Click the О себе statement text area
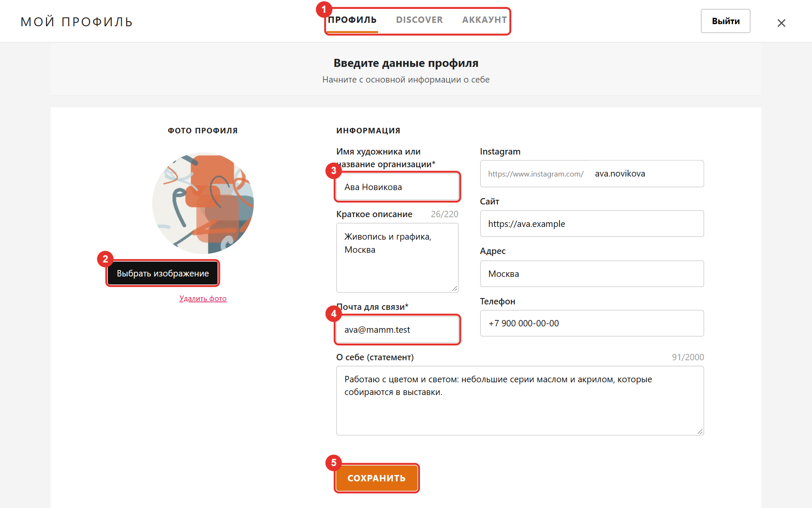Viewport: 812px width, 508px height. tap(520, 400)
